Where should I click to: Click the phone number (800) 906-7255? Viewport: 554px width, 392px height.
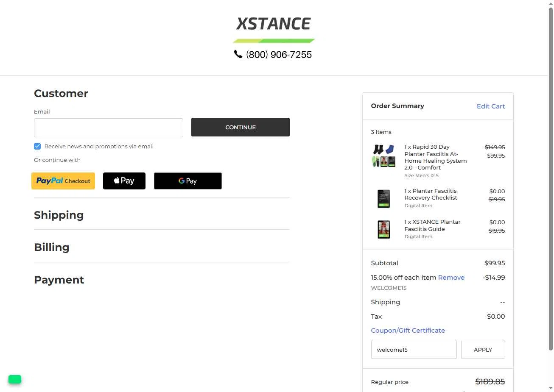[279, 55]
